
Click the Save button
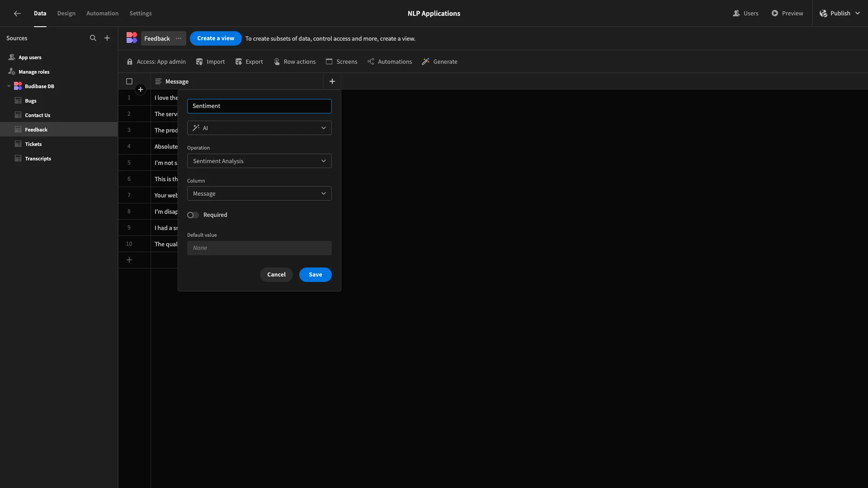point(315,275)
